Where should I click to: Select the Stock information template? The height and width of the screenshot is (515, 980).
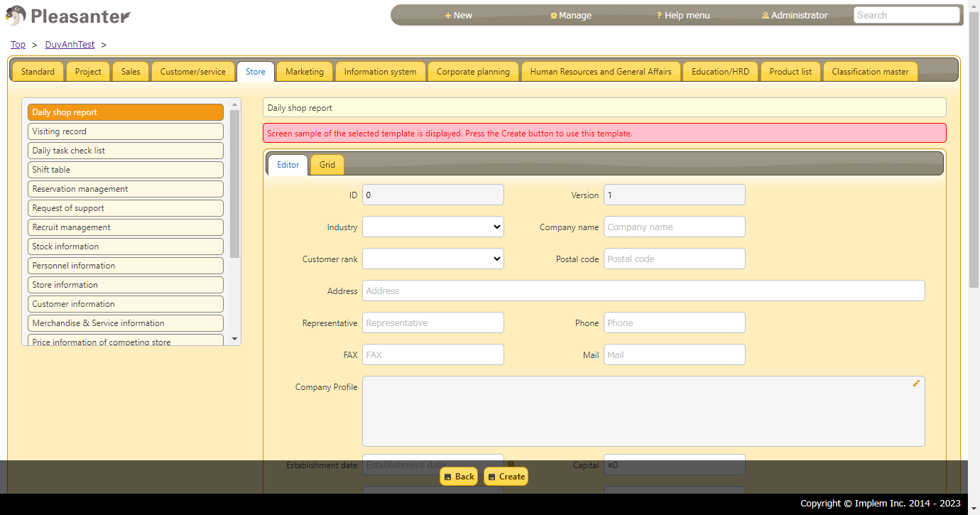(126, 246)
